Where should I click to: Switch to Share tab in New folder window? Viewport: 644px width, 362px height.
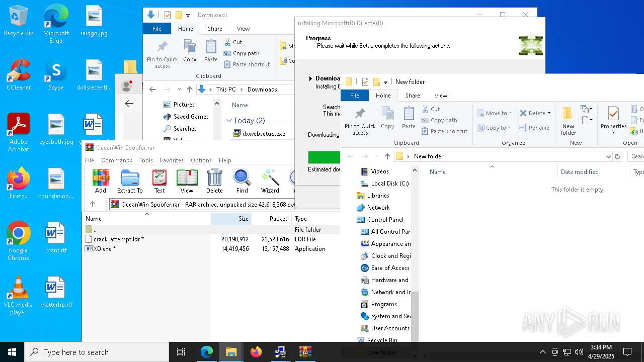point(413,96)
